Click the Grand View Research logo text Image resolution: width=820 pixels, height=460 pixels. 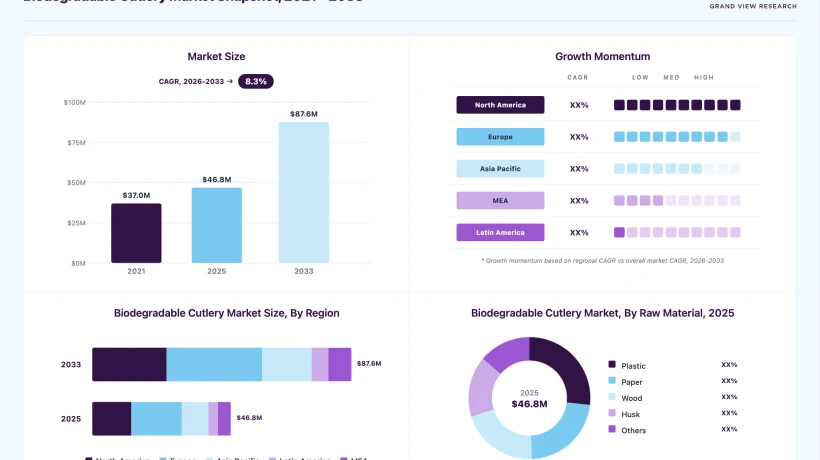[753, 6]
